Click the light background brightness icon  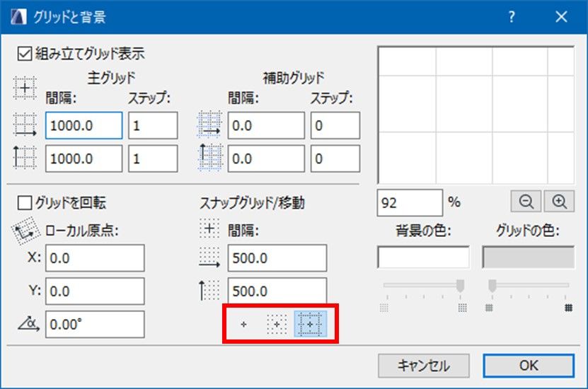[384, 308]
